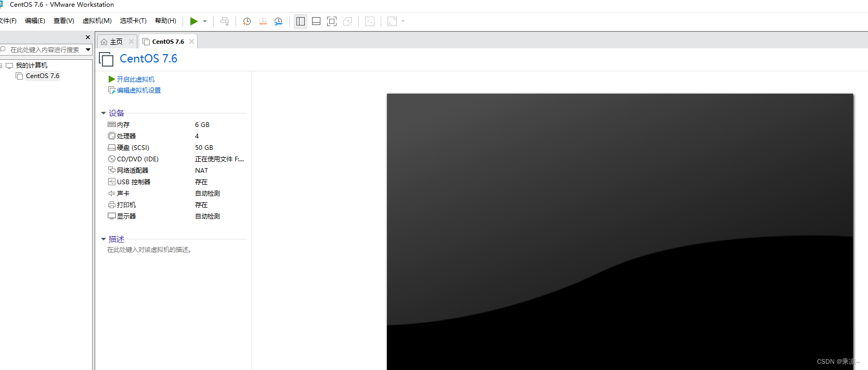
Task: Click the 正在使用文件 CD/DVD value
Action: point(219,159)
